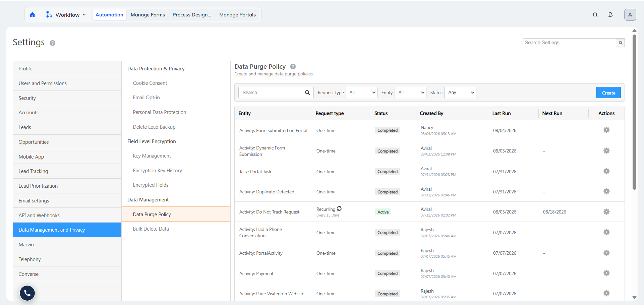
Task: Open Encrypted Fields link
Action: 151,185
